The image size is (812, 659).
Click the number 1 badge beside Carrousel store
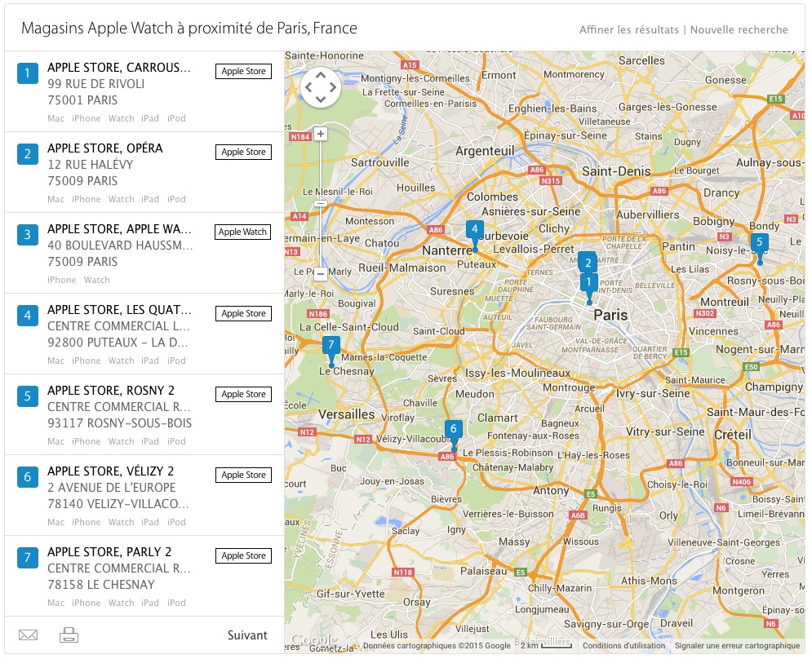click(28, 73)
